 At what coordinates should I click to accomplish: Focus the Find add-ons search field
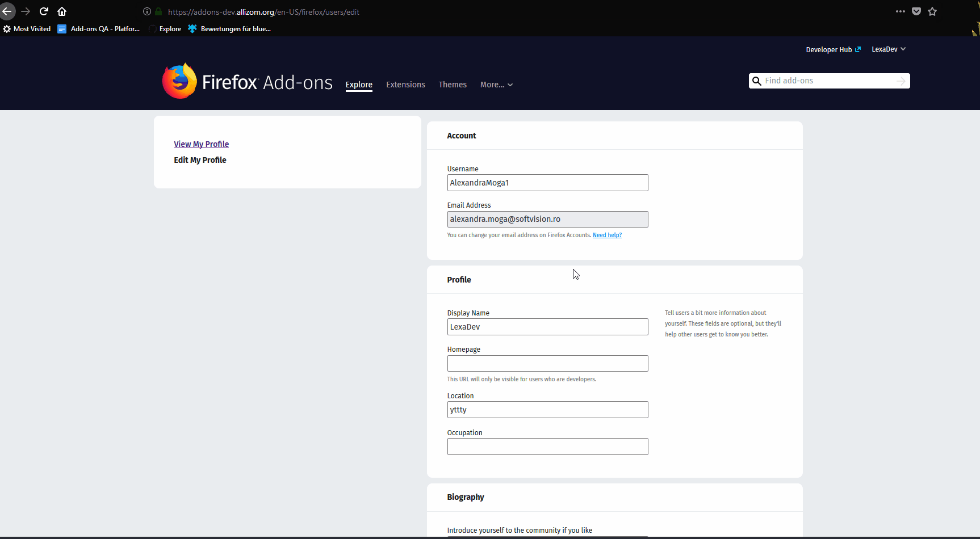click(x=829, y=81)
